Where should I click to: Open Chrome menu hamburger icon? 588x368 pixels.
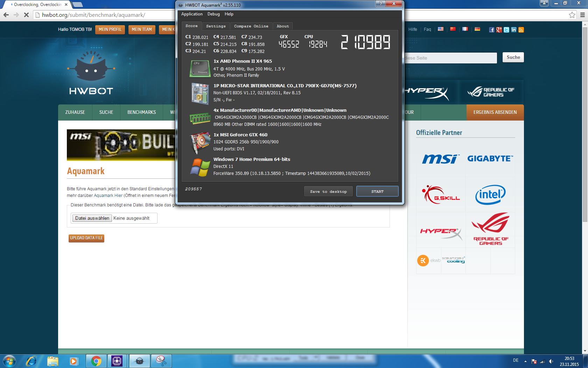coord(582,15)
